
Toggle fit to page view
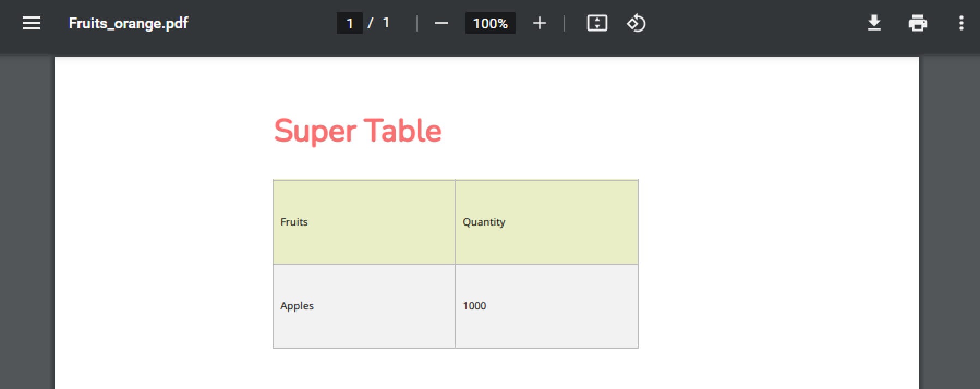pyautogui.click(x=597, y=23)
